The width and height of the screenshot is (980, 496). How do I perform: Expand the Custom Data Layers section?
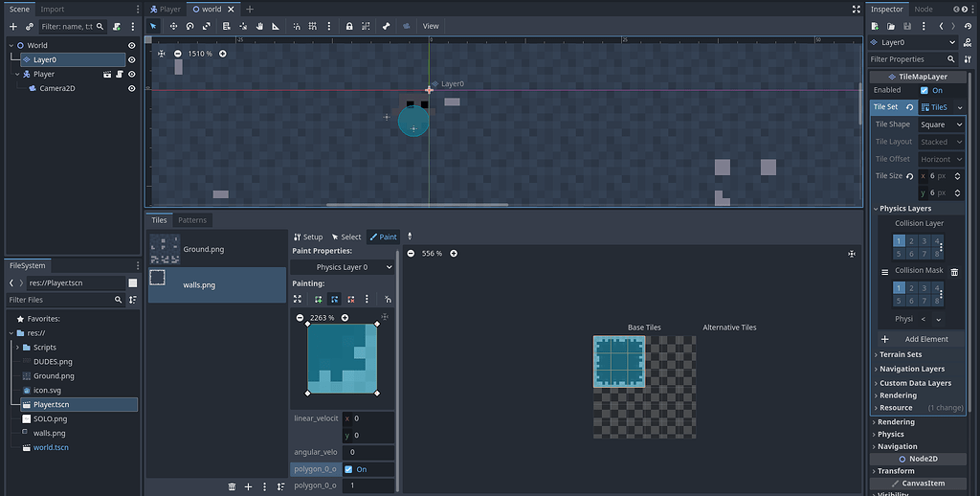[x=915, y=383]
